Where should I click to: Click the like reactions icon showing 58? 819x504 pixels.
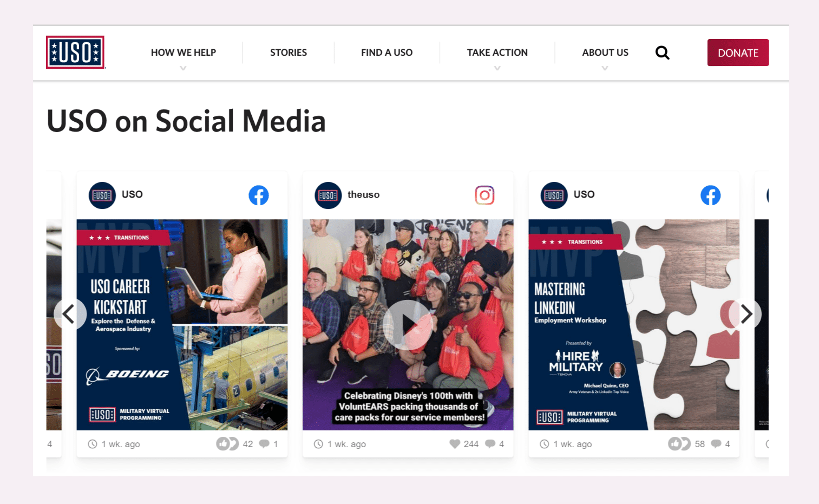tap(679, 444)
